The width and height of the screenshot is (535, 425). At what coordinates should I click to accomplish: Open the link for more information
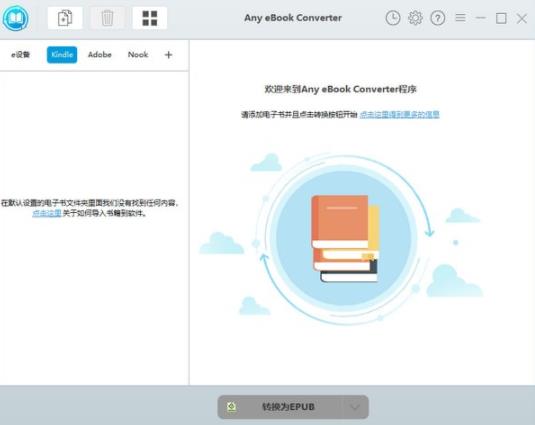400,115
